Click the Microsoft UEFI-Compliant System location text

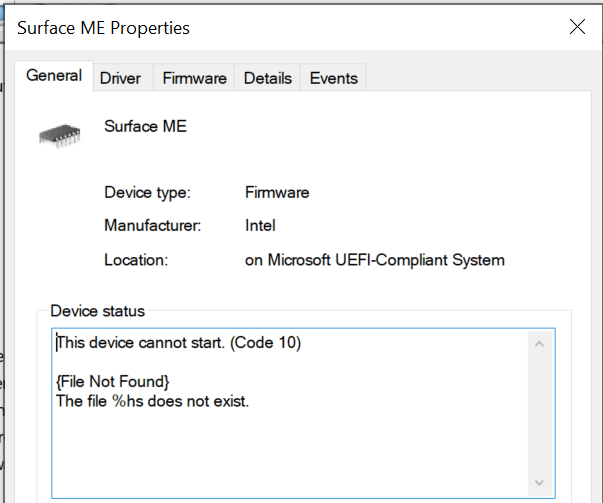[x=375, y=260]
